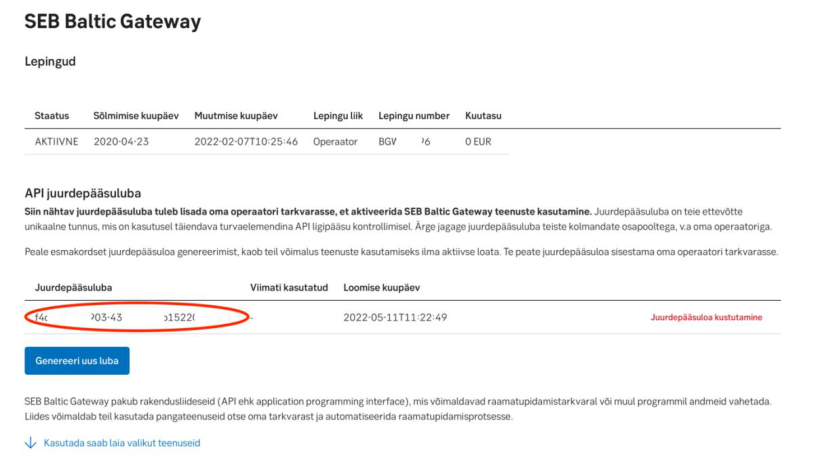This screenshot has width=820, height=472.
Task: Click the Viimati kasutatud column header
Action: (x=289, y=287)
